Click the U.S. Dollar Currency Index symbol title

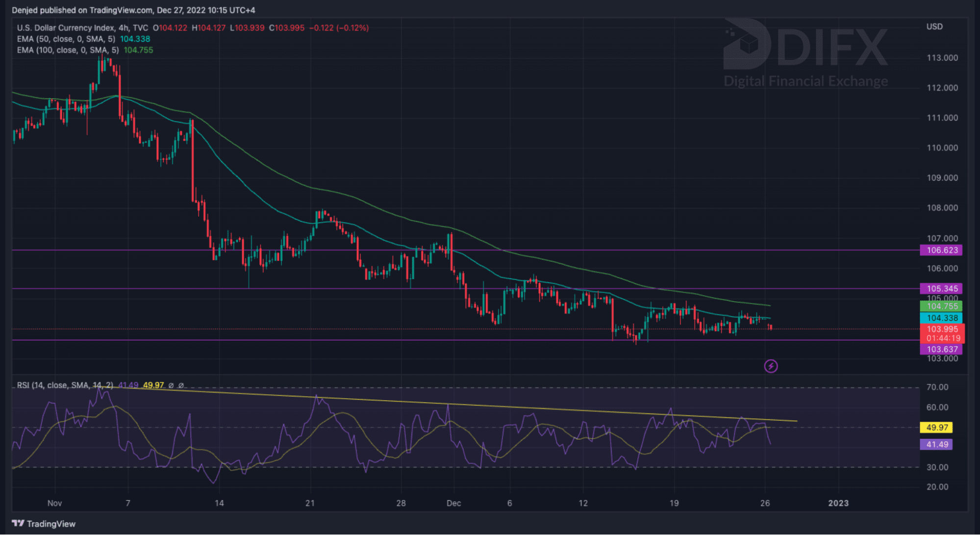[x=66, y=28]
